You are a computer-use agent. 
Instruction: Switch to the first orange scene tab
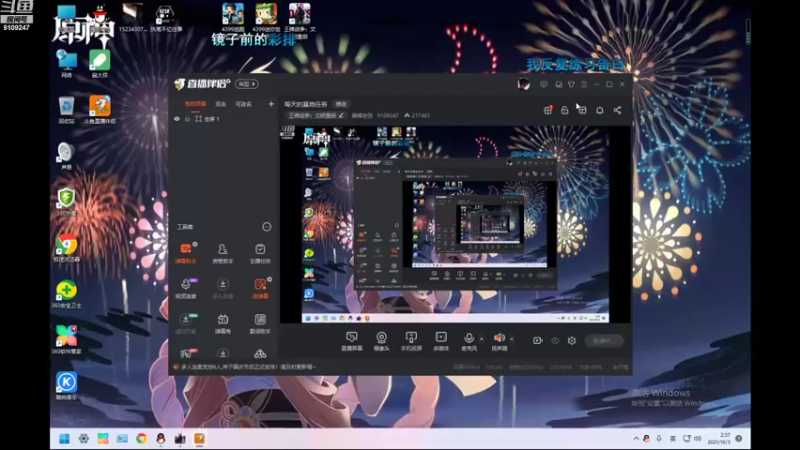pos(195,104)
